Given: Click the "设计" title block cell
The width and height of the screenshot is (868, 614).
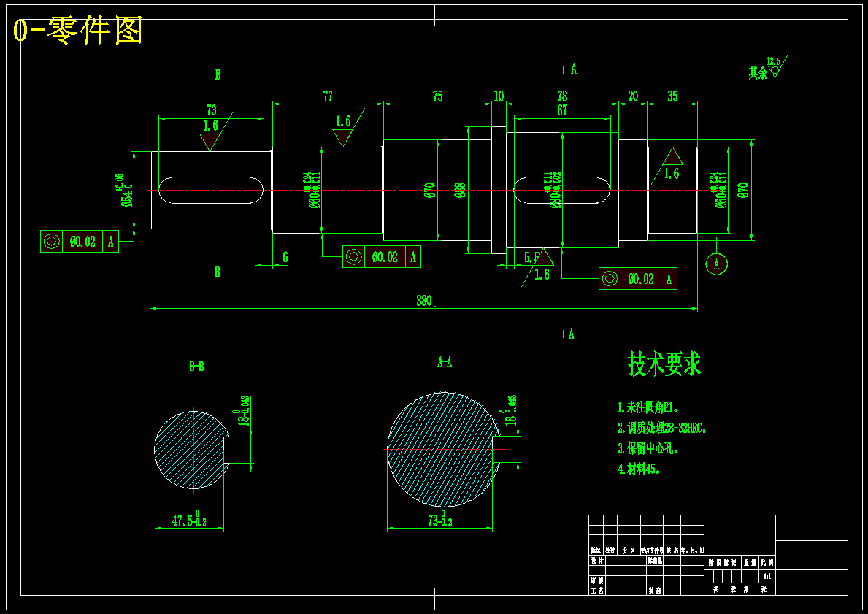Looking at the screenshot, I should tap(597, 560).
